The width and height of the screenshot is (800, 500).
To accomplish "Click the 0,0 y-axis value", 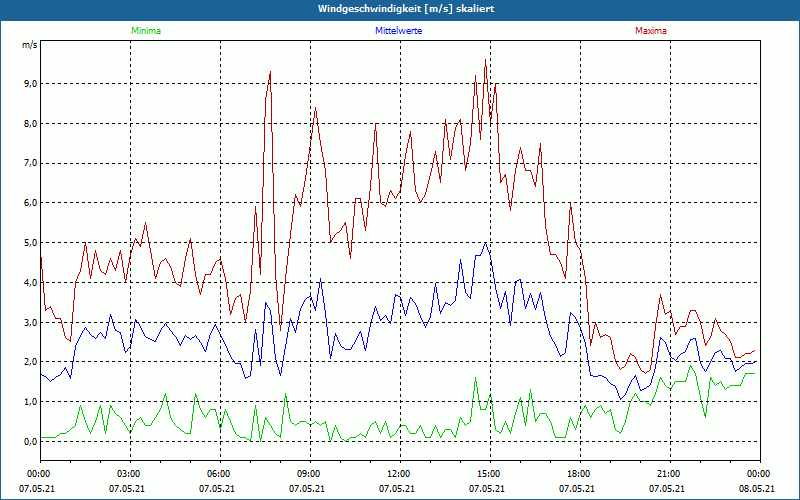I will click(x=30, y=442).
